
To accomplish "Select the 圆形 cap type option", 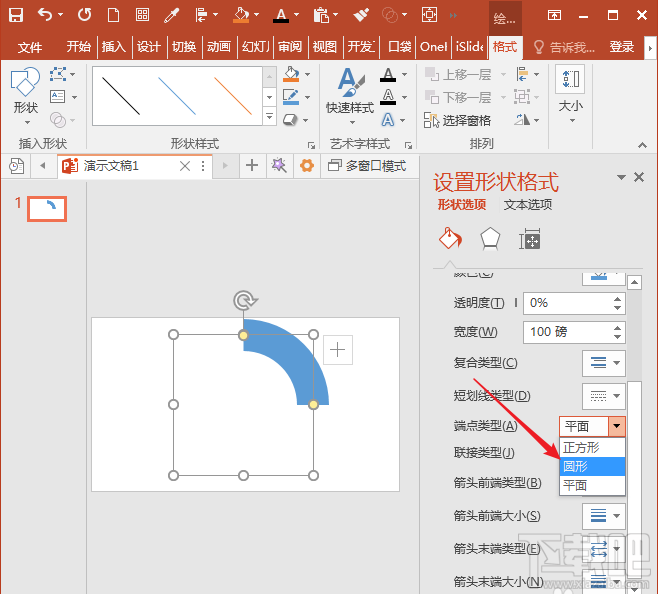I will tap(592, 466).
